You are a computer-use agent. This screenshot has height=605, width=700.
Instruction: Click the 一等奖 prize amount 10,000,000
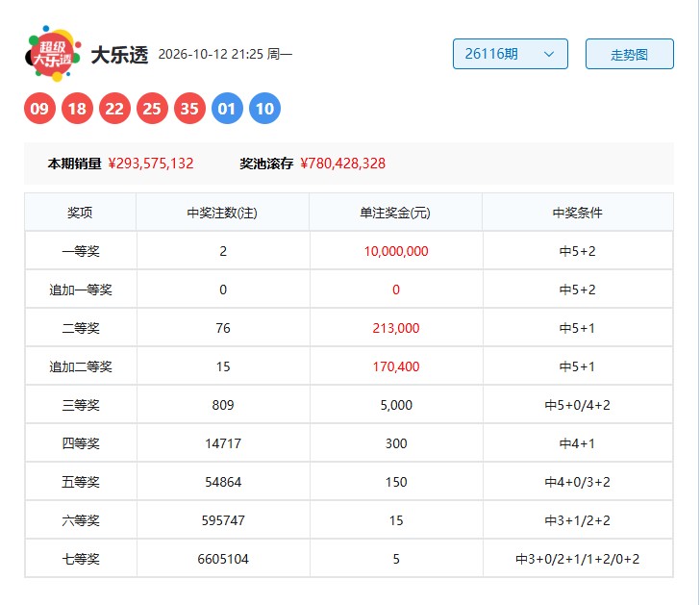point(396,251)
